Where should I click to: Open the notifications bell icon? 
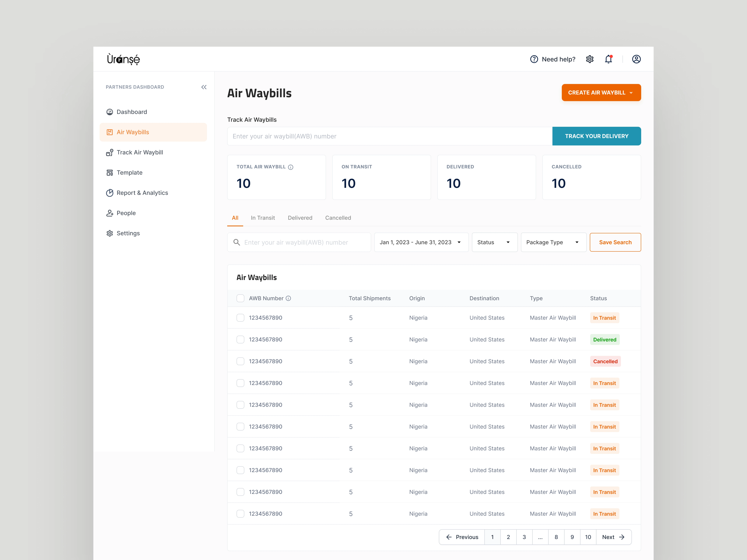point(608,59)
